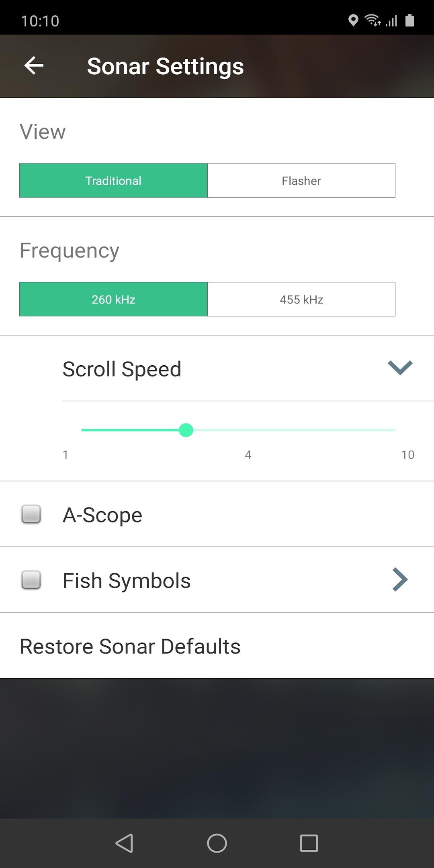
Task: Tap the Scroll Speed row label
Action: point(122,369)
